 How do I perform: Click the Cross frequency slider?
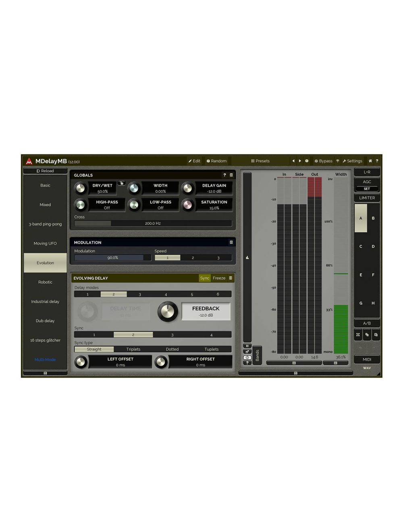point(153,223)
